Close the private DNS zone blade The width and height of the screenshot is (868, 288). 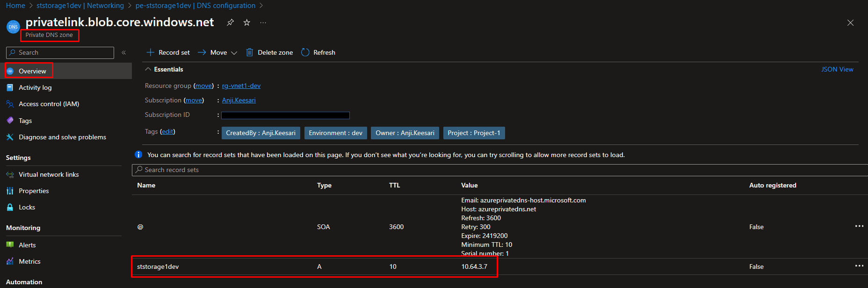click(850, 23)
